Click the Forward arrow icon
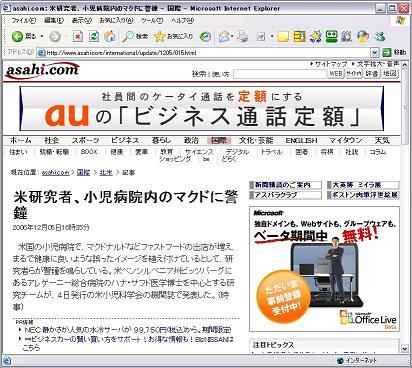The image size is (412, 368). (55, 37)
